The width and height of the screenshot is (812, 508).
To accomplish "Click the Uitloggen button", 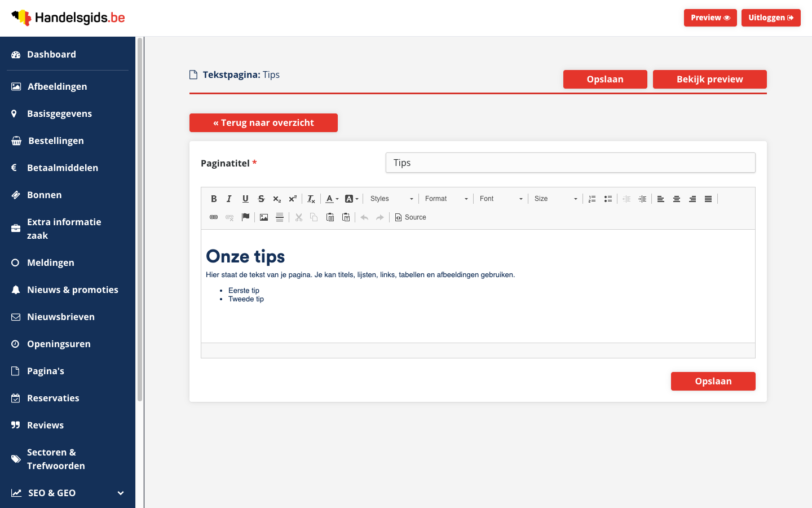I will (x=771, y=17).
